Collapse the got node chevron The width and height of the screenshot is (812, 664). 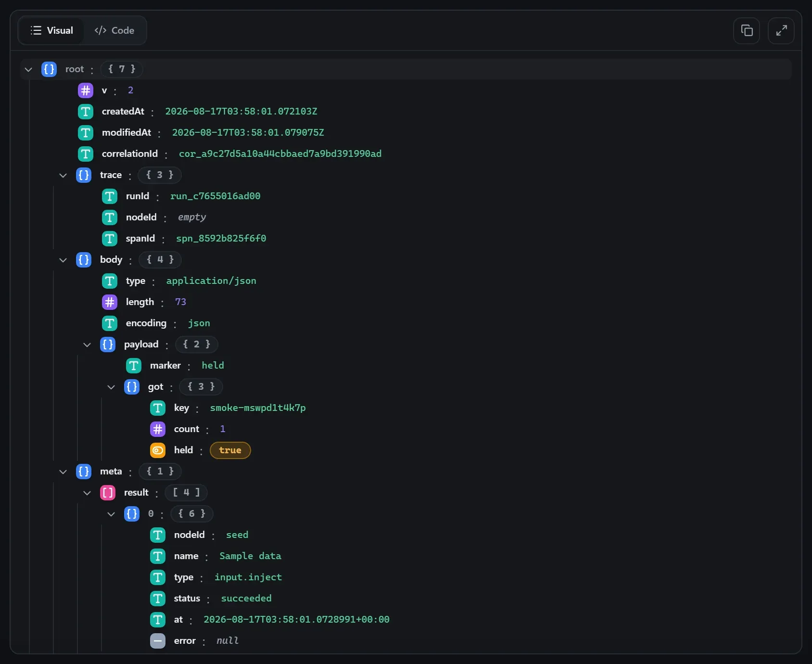coord(111,387)
